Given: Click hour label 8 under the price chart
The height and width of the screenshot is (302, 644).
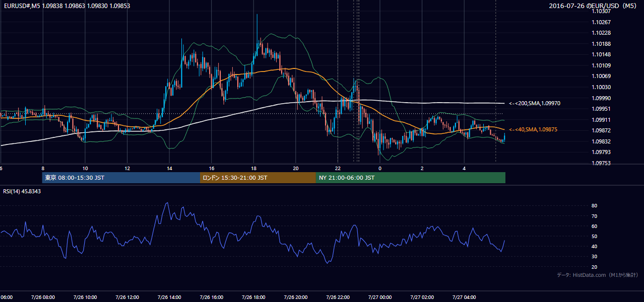Looking at the screenshot, I should [43, 168].
